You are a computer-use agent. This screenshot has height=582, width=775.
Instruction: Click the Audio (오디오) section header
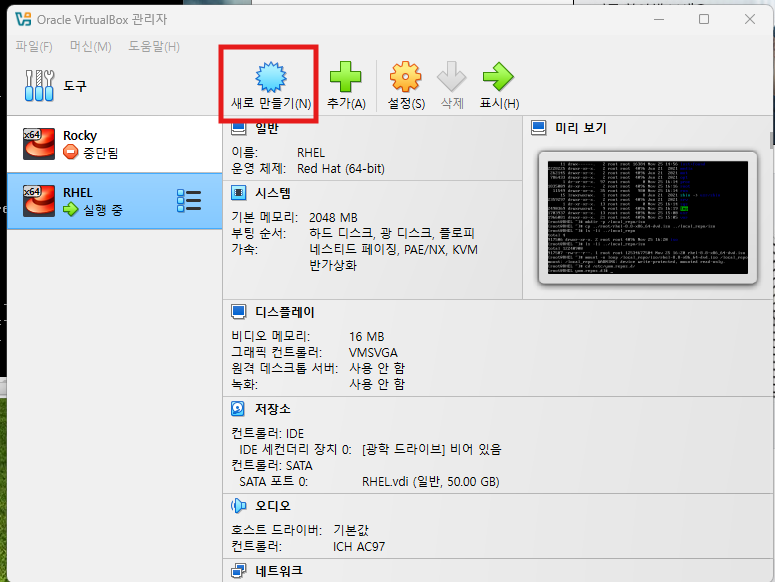273,505
